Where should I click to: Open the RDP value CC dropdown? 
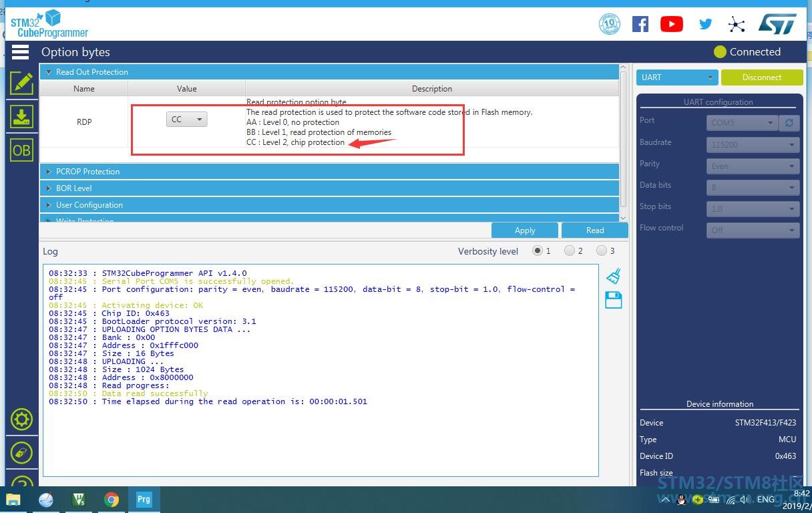pyautogui.click(x=186, y=119)
